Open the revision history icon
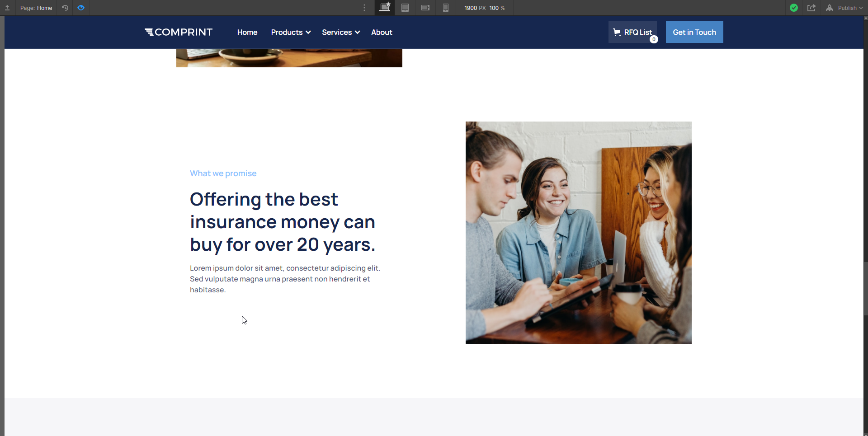This screenshot has width=868, height=436. pyautogui.click(x=65, y=8)
